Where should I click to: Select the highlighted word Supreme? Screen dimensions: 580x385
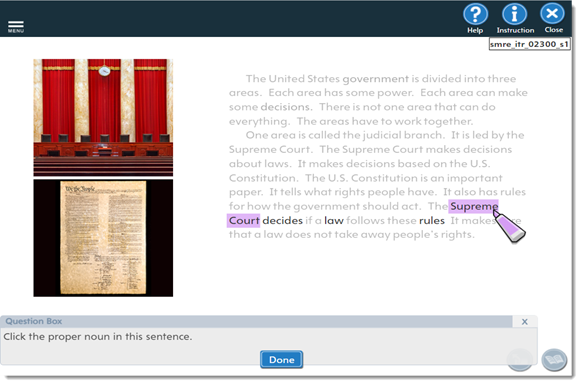pyautogui.click(x=473, y=206)
